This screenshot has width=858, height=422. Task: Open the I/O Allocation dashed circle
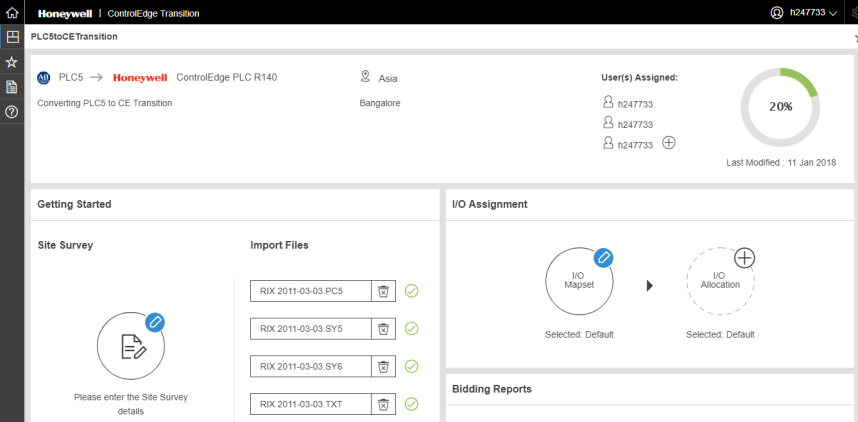721,281
